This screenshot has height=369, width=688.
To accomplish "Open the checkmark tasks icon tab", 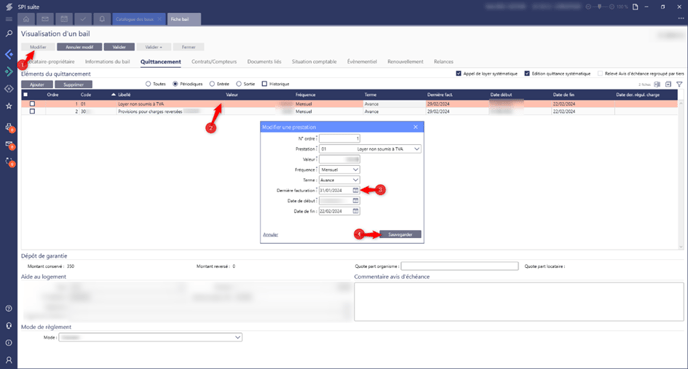I will tap(83, 19).
